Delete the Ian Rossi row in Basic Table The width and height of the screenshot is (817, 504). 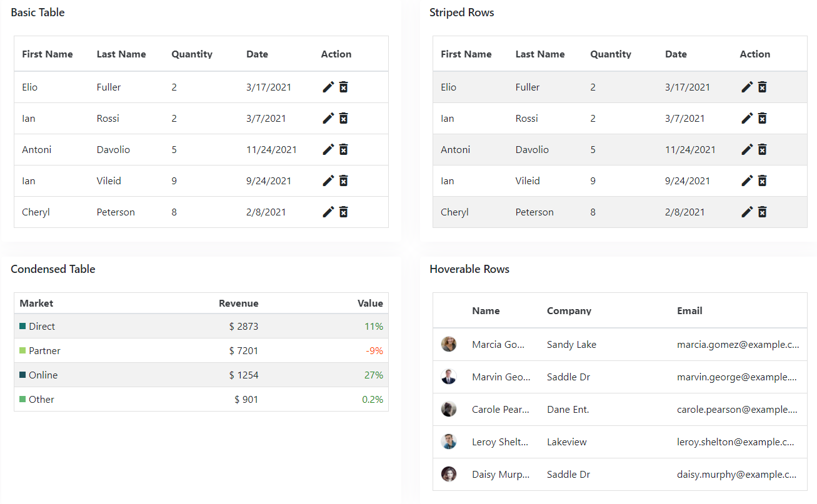click(344, 118)
